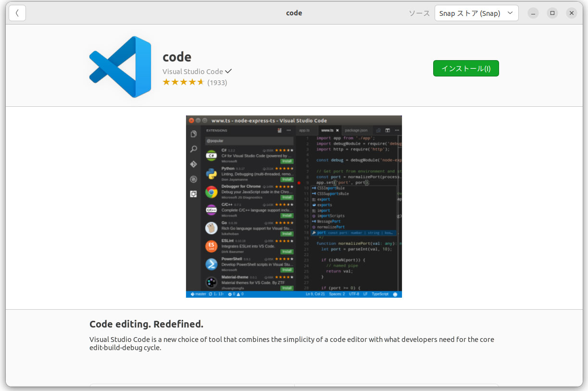Click the Visual Studio Code logo icon

click(x=120, y=67)
